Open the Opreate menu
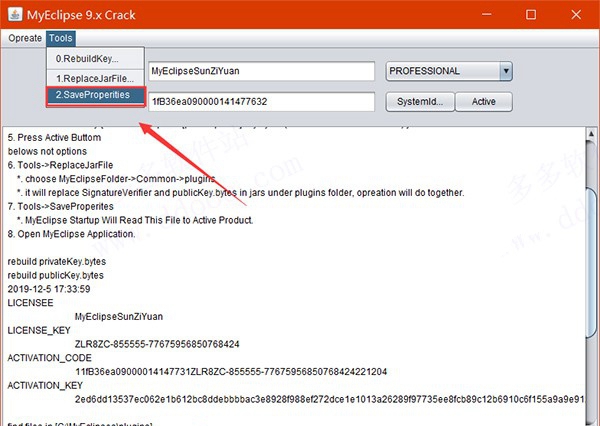The height and width of the screenshot is (426, 600). [25, 38]
